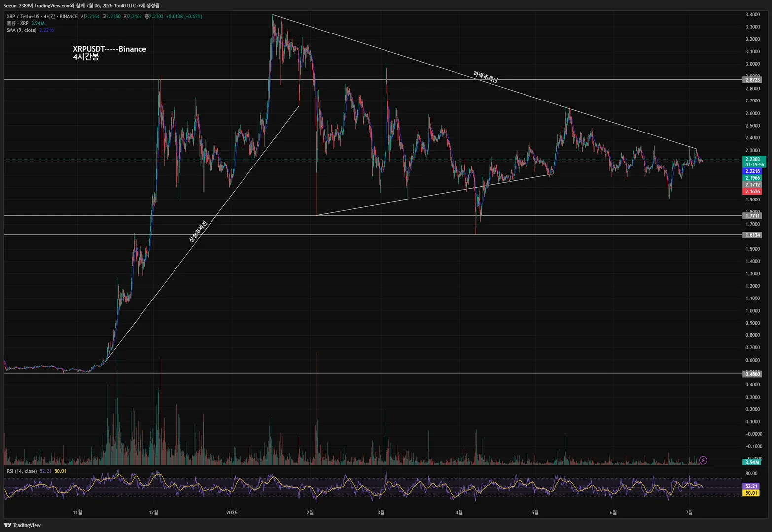Click the 11월 date label on the time axis

pos(77,513)
